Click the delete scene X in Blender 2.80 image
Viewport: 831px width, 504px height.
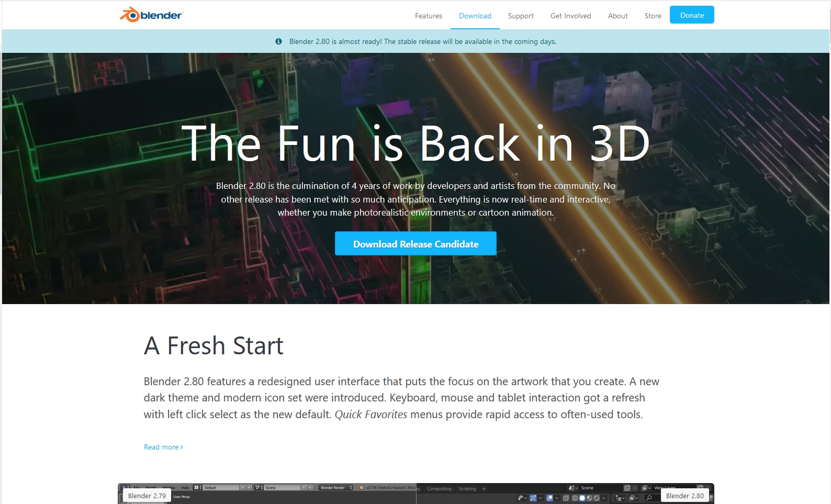click(x=635, y=488)
